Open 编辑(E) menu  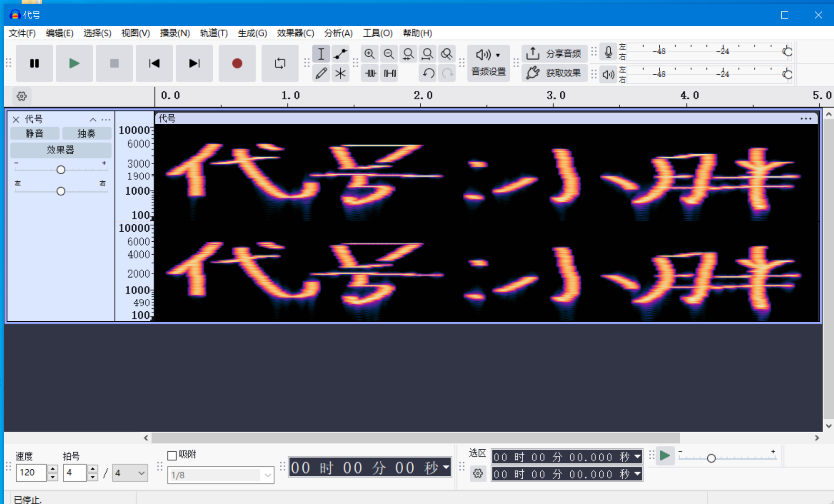[60, 33]
